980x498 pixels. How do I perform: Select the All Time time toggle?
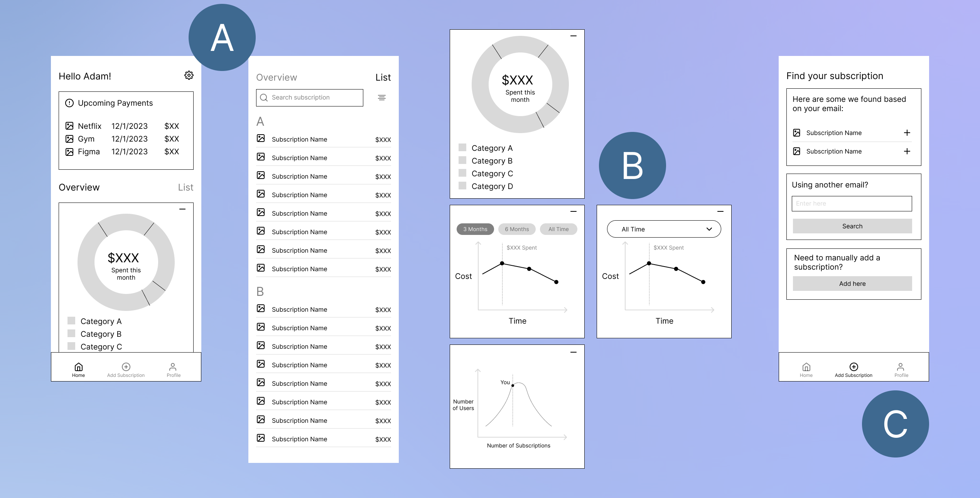click(x=558, y=229)
